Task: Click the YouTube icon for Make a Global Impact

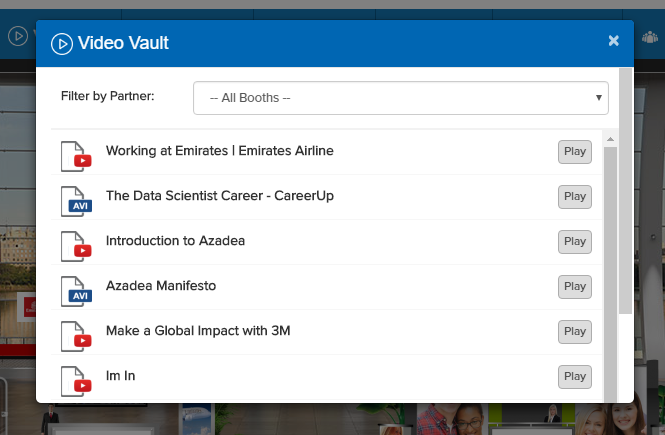Action: pyautogui.click(x=76, y=334)
